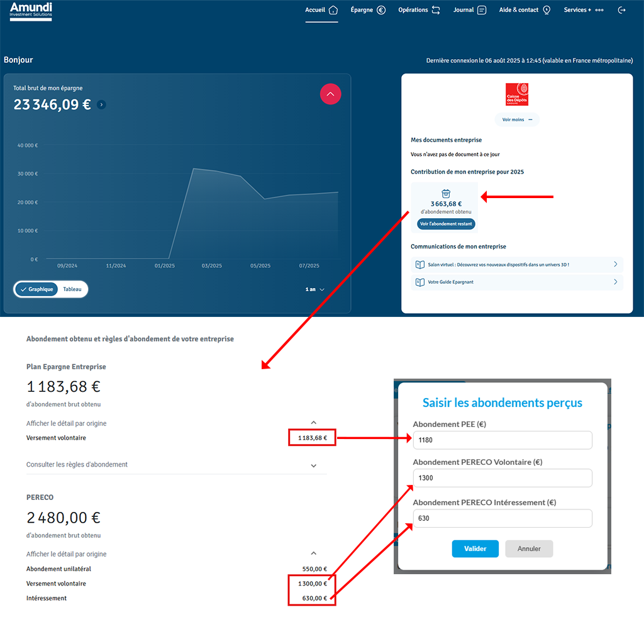Click Intéressement 630,00 € value
Image resolution: width=644 pixels, height=644 pixels.
[314, 599]
